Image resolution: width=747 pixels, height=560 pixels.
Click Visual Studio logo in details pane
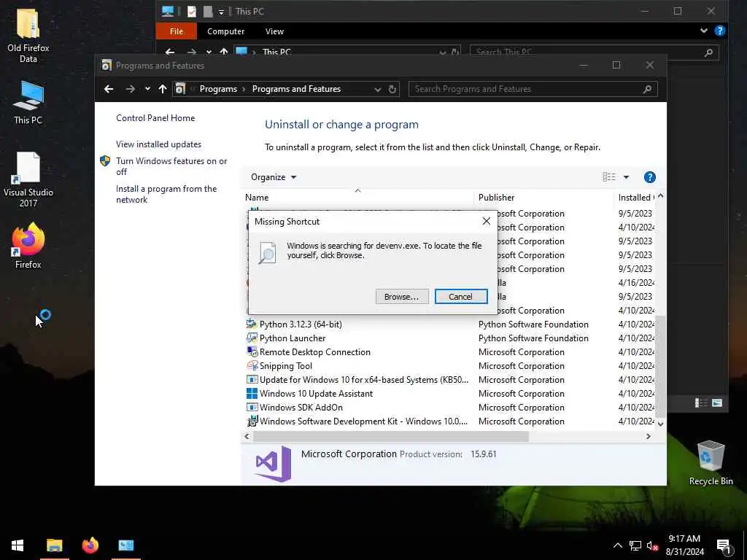pyautogui.click(x=273, y=463)
